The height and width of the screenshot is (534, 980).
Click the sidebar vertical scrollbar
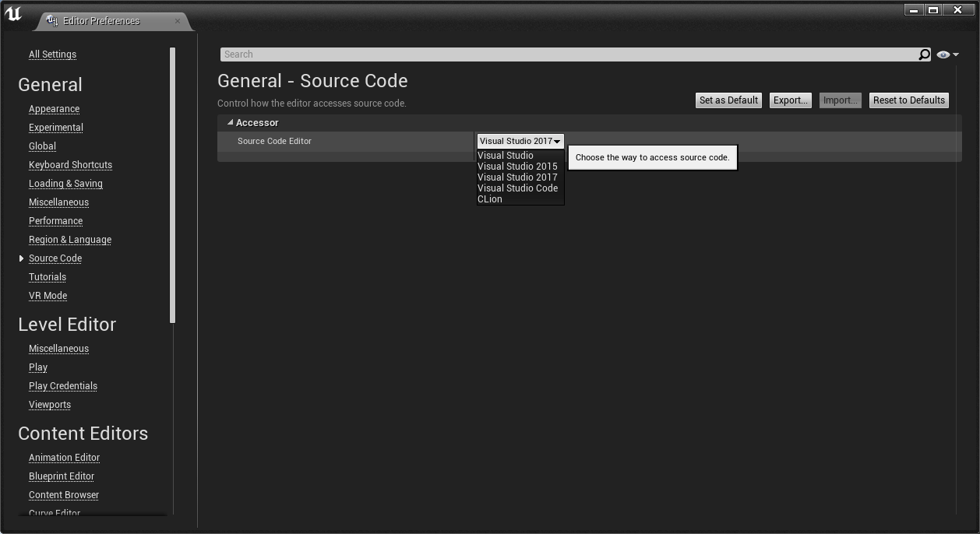[173, 185]
